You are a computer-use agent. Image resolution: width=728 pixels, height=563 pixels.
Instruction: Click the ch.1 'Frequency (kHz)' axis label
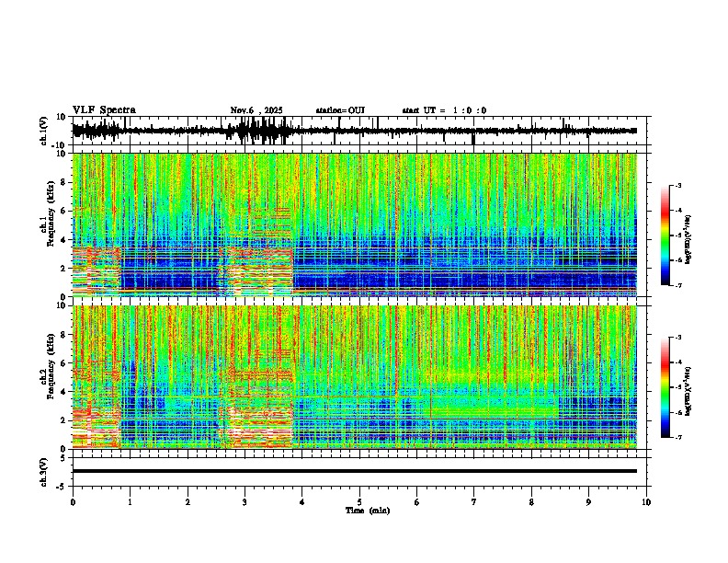pyautogui.click(x=51, y=213)
